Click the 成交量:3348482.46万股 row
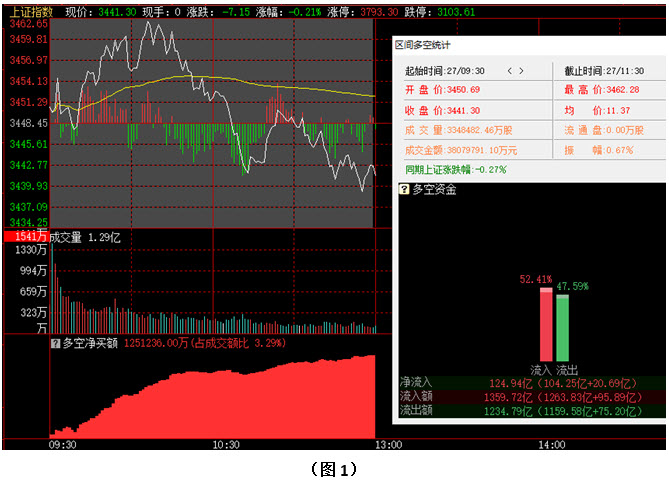Viewport: 669px width, 490px height. [x=459, y=130]
